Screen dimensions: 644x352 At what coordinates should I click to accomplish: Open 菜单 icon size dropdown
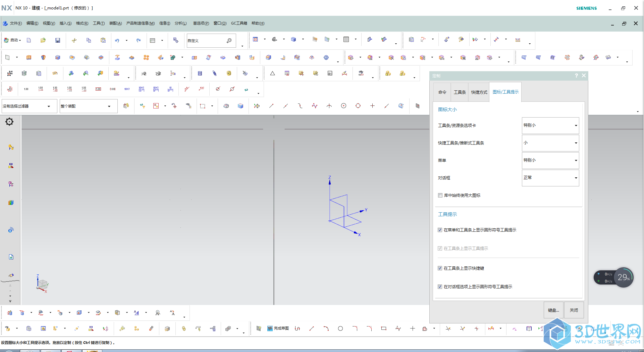coord(550,160)
